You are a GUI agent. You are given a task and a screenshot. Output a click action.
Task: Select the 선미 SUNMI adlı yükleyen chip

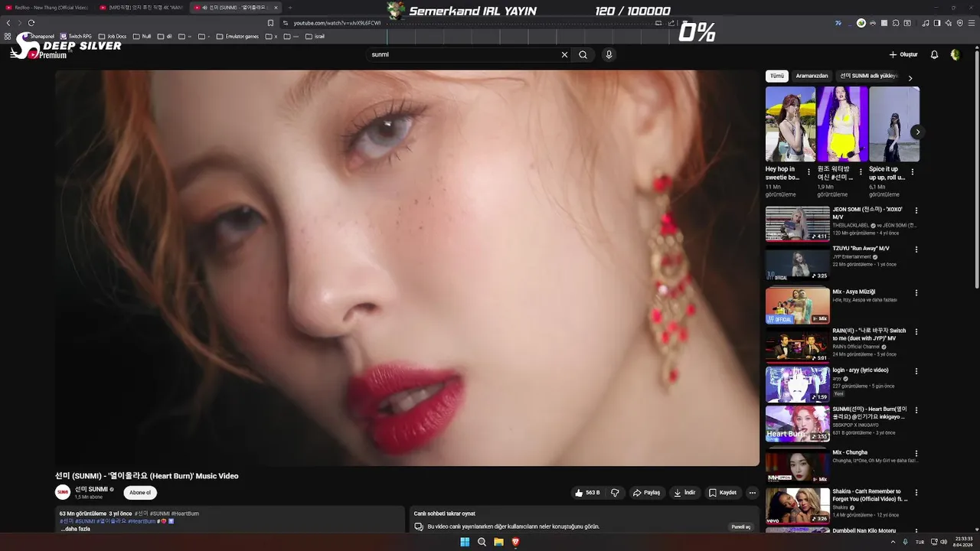[x=867, y=76]
